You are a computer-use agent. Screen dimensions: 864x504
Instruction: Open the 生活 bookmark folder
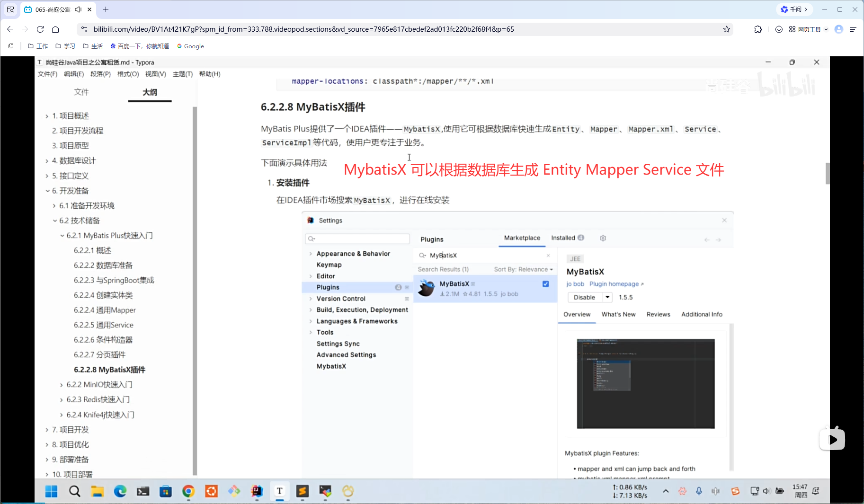tap(93, 46)
